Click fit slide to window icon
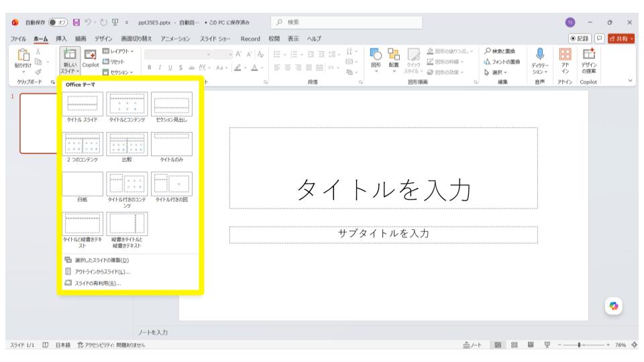 (x=634, y=345)
